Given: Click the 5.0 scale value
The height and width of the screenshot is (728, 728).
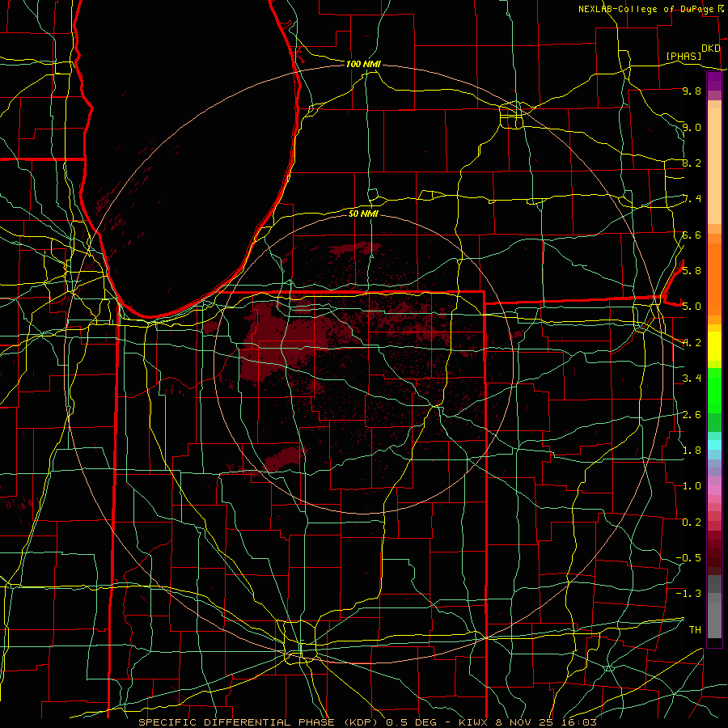Looking at the screenshot, I should [x=692, y=307].
